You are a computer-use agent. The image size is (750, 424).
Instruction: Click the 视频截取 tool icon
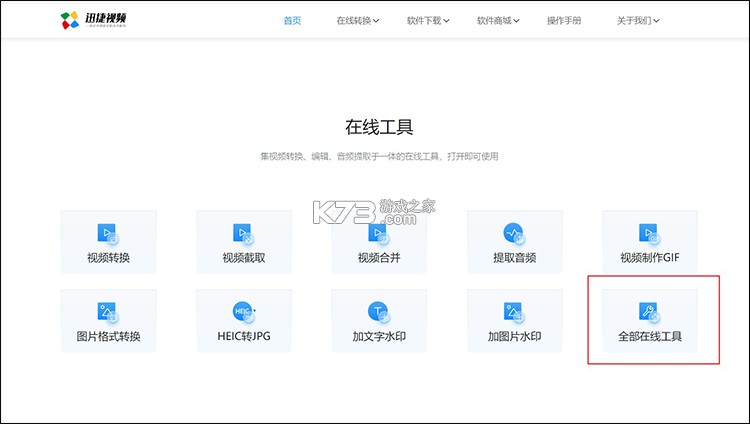(243, 234)
